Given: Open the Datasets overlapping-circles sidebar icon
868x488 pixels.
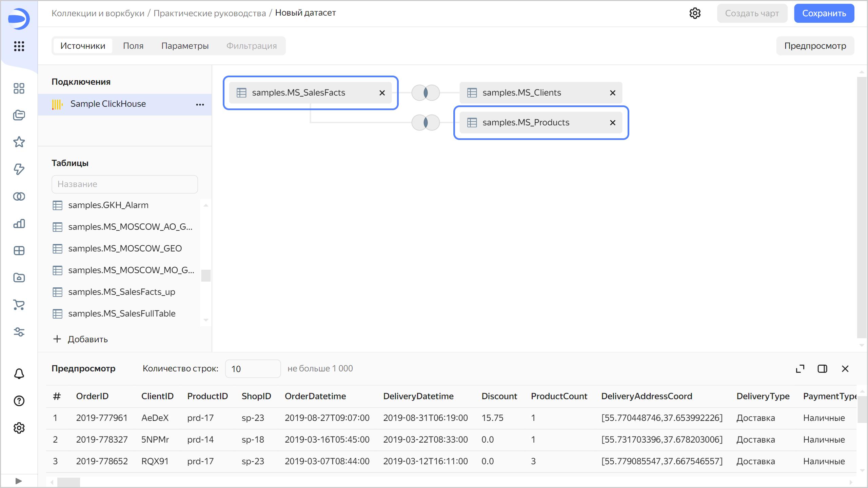Looking at the screenshot, I should coord(19,197).
